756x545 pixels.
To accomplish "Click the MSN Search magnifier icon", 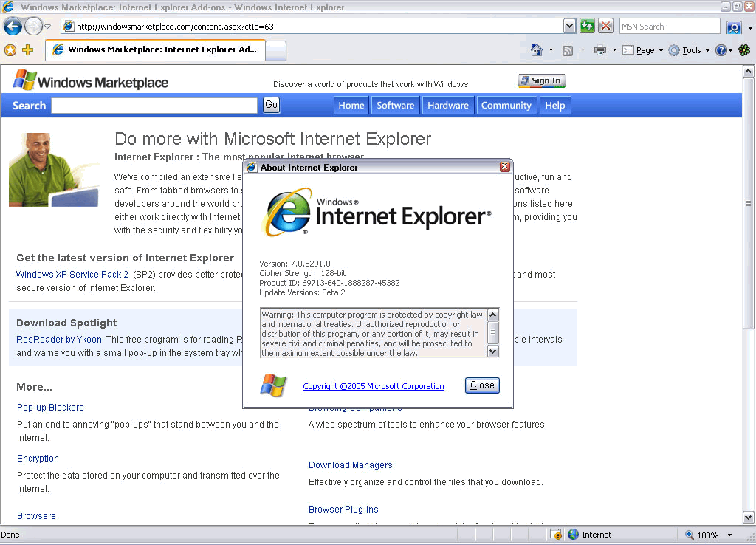I will point(734,27).
